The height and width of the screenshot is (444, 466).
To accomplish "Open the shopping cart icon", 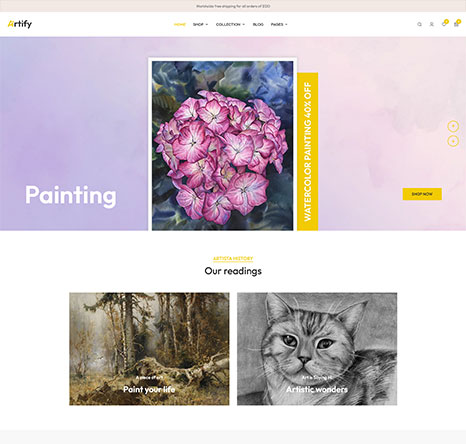I will click(456, 24).
